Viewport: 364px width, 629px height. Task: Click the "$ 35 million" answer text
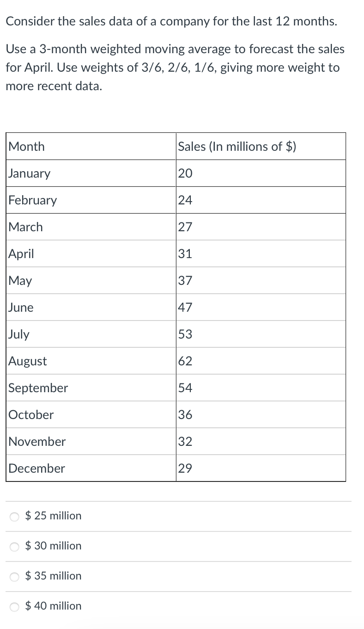[53, 576]
